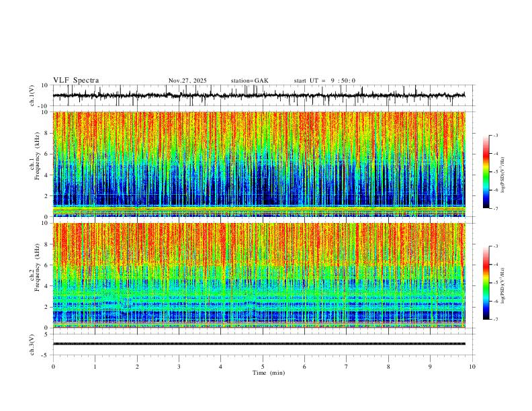Click the ch.1 color bar log(PSD) unit label
532x411 pixels.
point(503,175)
